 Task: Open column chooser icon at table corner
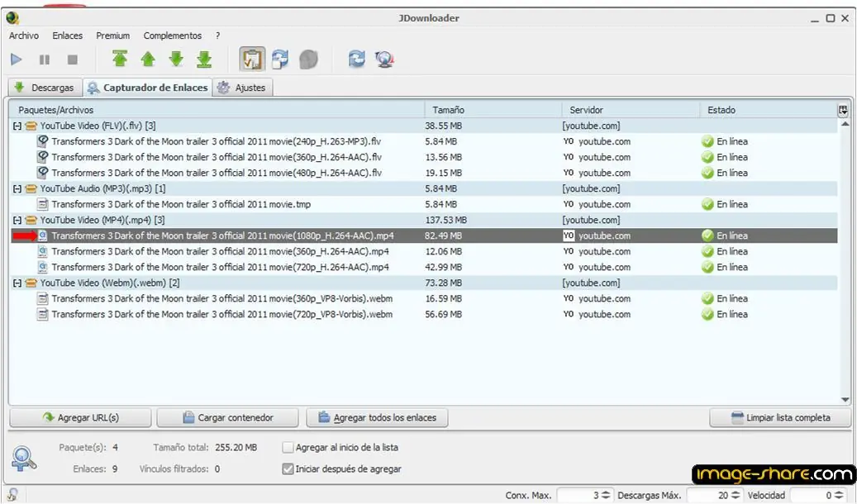(843, 110)
